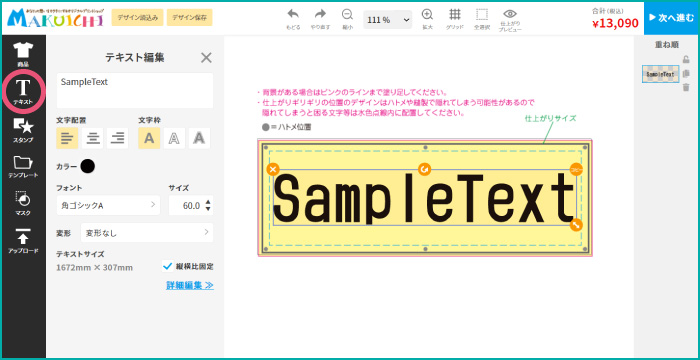The width and height of the screenshot is (700, 360).
Task: Uncheck 縦横比固定 aspect ratio lock
Action: (168, 266)
